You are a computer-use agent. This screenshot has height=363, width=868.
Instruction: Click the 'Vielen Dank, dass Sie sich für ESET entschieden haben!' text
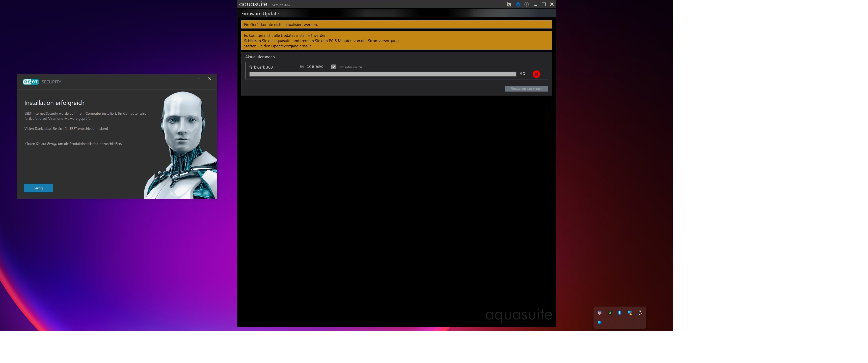pyautogui.click(x=66, y=129)
